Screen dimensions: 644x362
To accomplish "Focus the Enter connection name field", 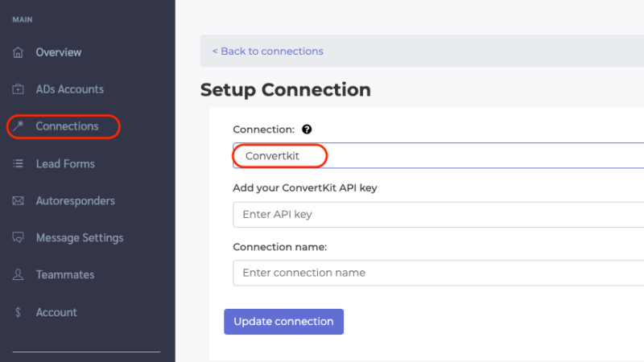I will [438, 273].
